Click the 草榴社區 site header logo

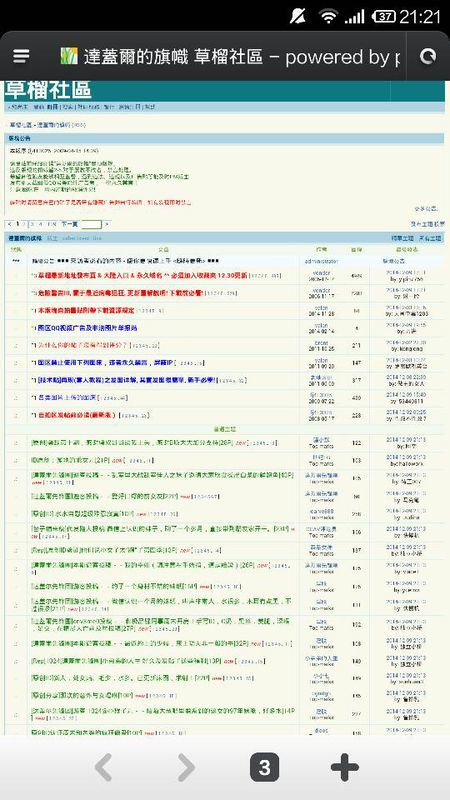click(x=48, y=90)
